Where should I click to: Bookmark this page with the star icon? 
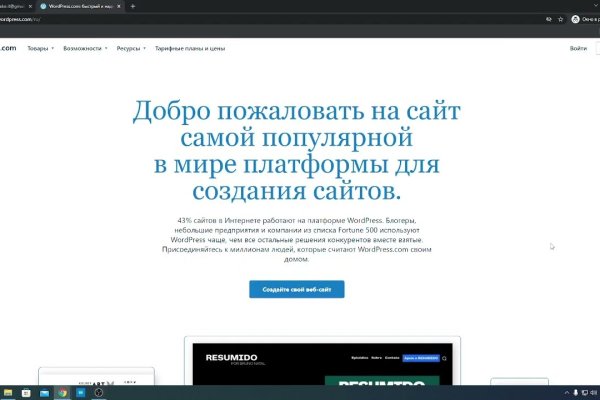(560, 19)
